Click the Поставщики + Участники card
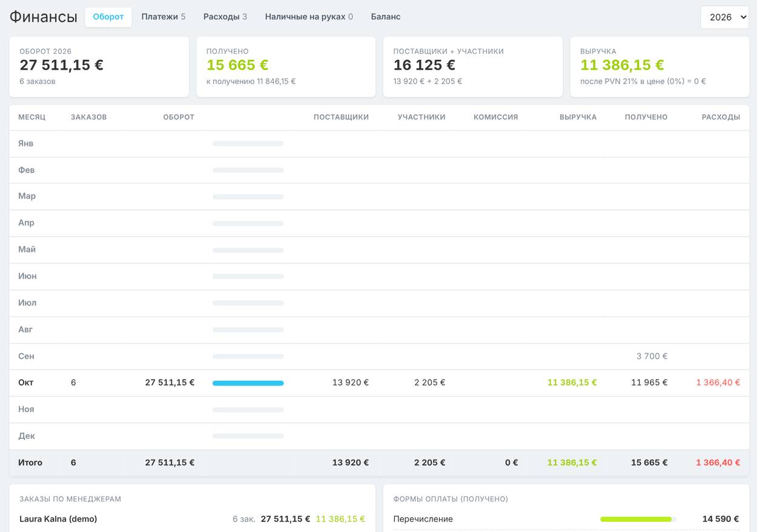This screenshot has height=532, width=757. [x=473, y=67]
